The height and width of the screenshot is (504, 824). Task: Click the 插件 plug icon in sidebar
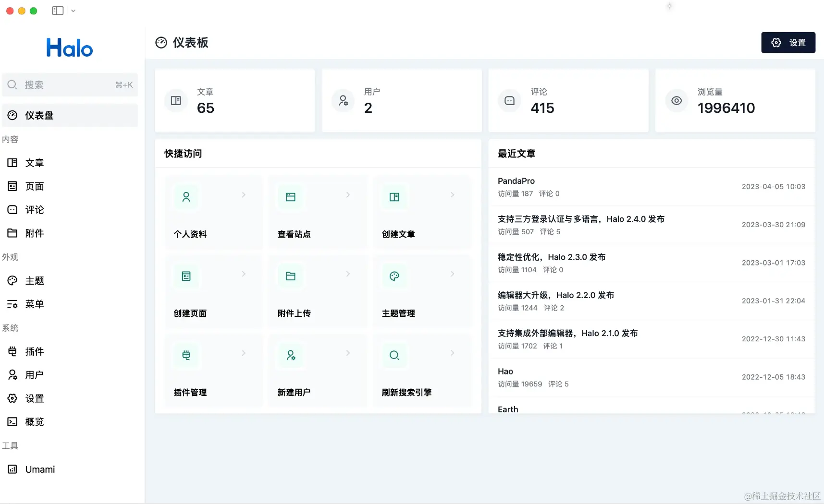pos(12,351)
